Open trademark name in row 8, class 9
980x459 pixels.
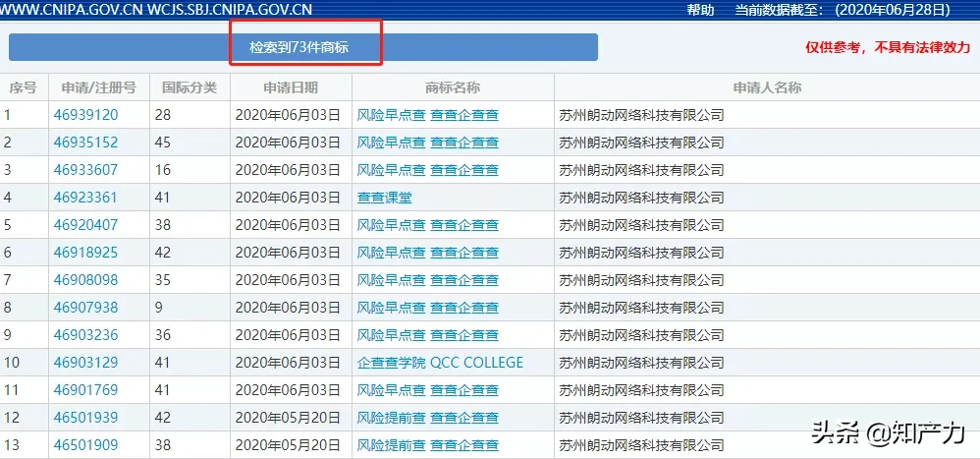[427, 308]
